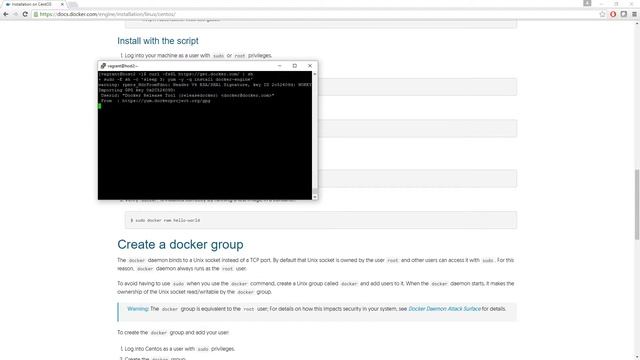Image resolution: width=640 pixels, height=360 pixels.
Task: Click the yum.dockerproject.org/gpg line in the terminal
Action: 156,101
